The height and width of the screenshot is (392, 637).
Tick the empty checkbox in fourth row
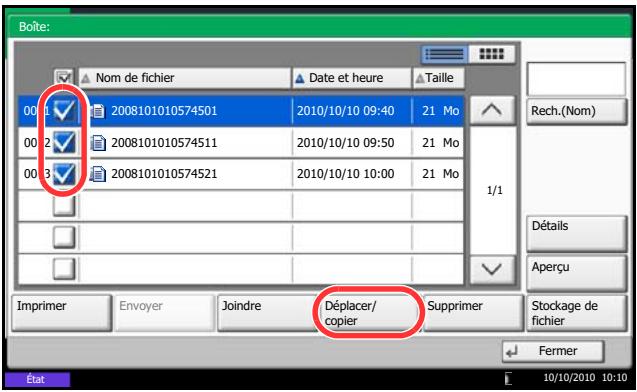point(64,206)
